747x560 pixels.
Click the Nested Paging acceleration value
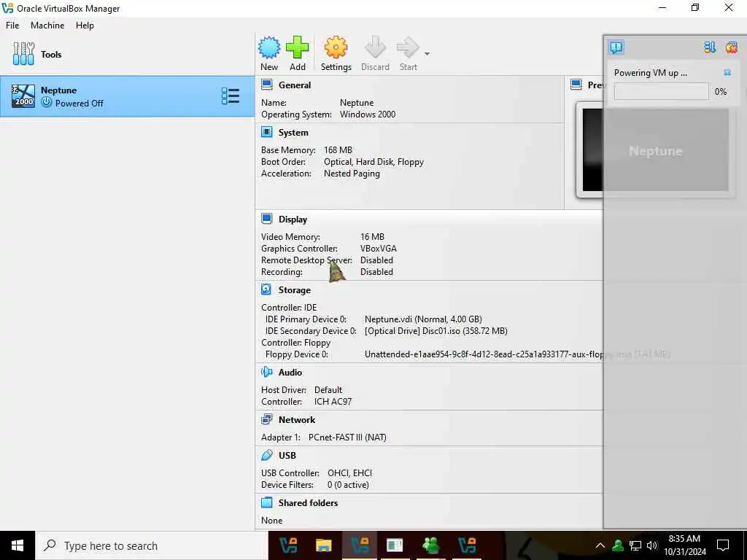[352, 174]
